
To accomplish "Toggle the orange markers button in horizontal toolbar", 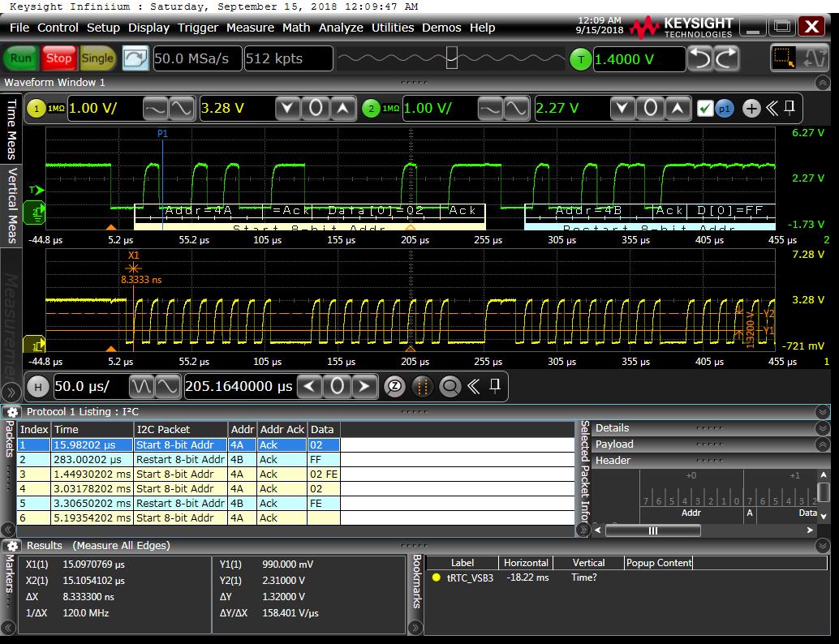I will (x=422, y=386).
